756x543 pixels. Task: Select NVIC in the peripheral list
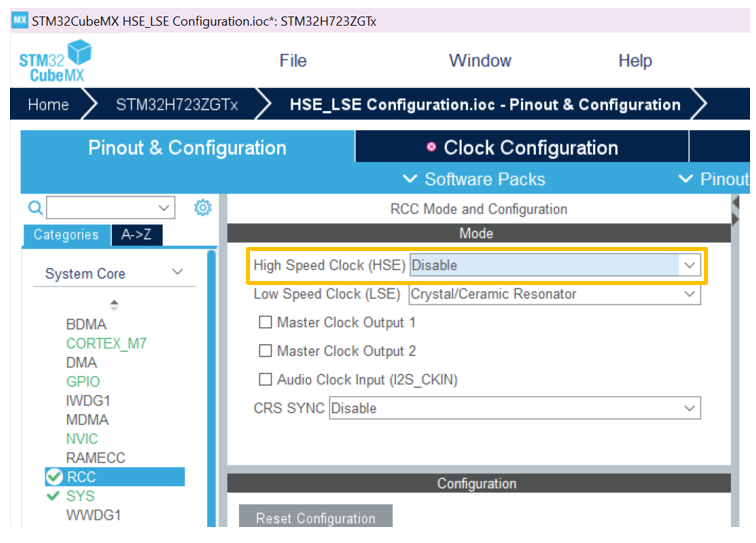click(82, 439)
